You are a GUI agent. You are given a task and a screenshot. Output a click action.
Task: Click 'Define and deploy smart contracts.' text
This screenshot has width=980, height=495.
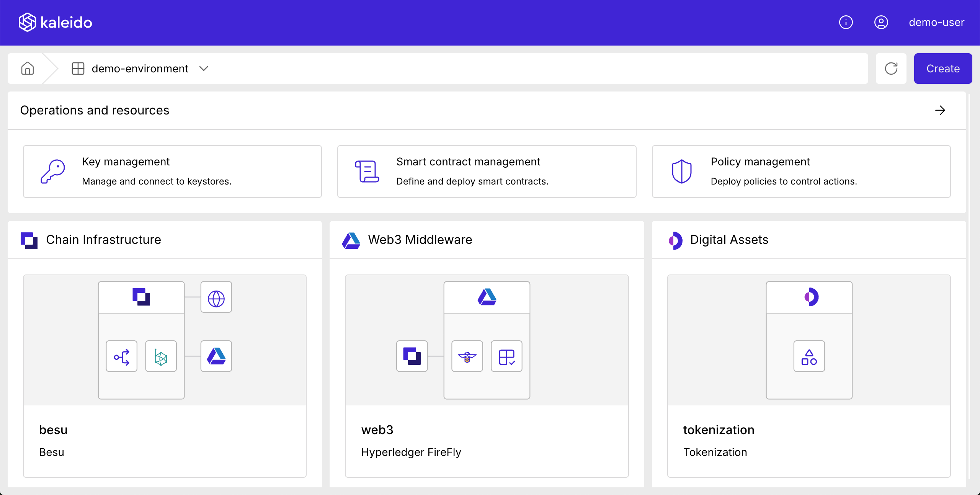tap(472, 181)
